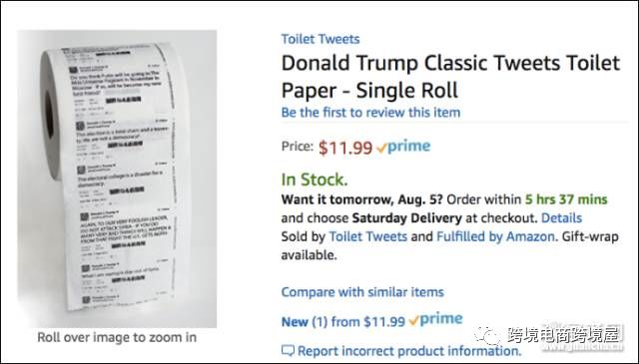
Task: Open the Fulfilled by Amazon link
Action: 495,236
